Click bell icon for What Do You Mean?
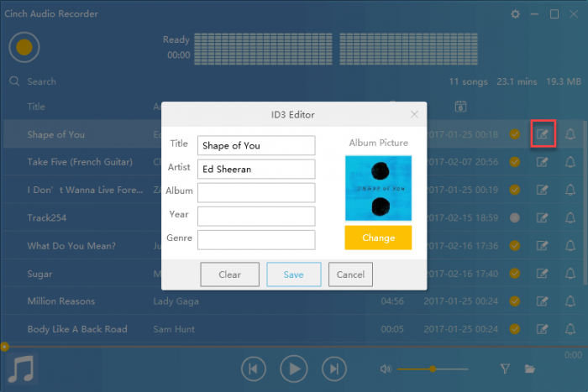This screenshot has height=392, width=588. [570, 246]
